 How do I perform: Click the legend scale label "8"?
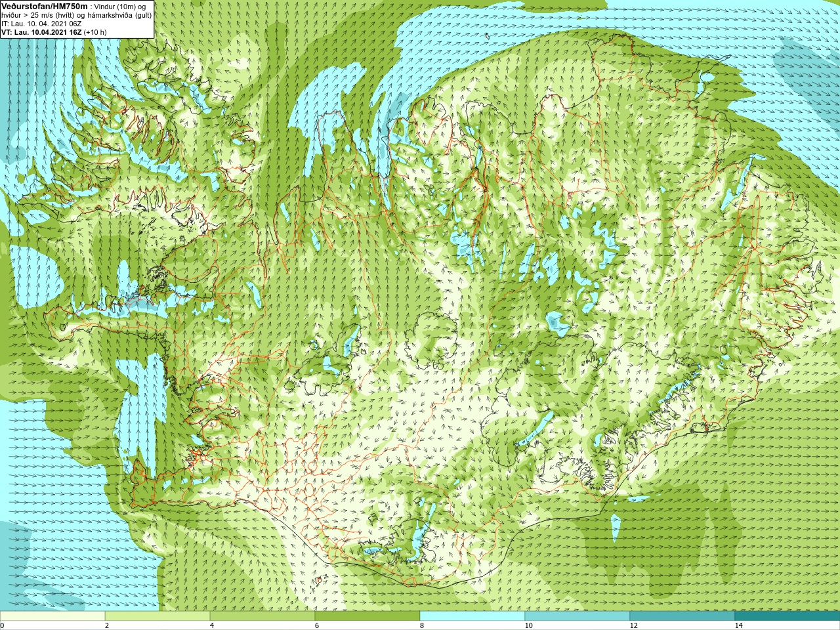[x=422, y=625]
